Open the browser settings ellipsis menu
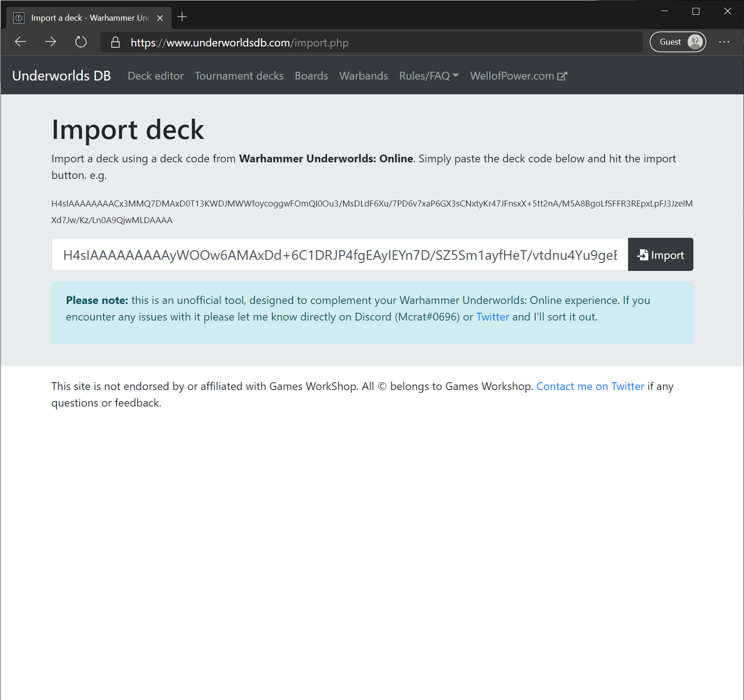Viewport: 744px width, 700px height. (x=724, y=42)
